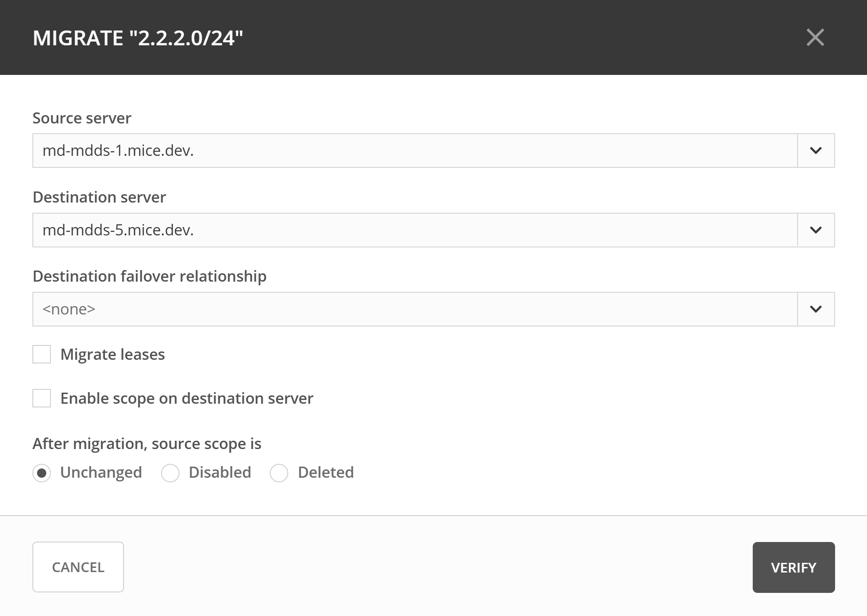This screenshot has height=616, width=867.
Task: Click the "Enable scope on destination server" text
Action: [186, 398]
